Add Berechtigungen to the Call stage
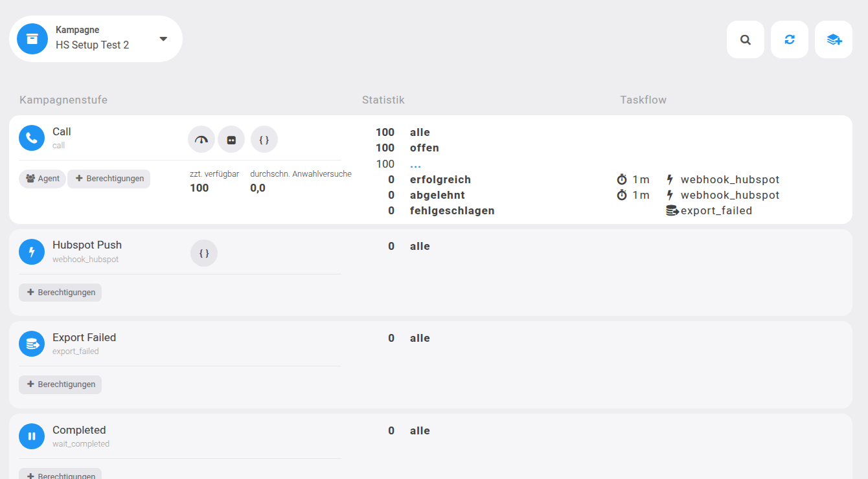Viewport: 868px width, 479px height. [x=109, y=179]
